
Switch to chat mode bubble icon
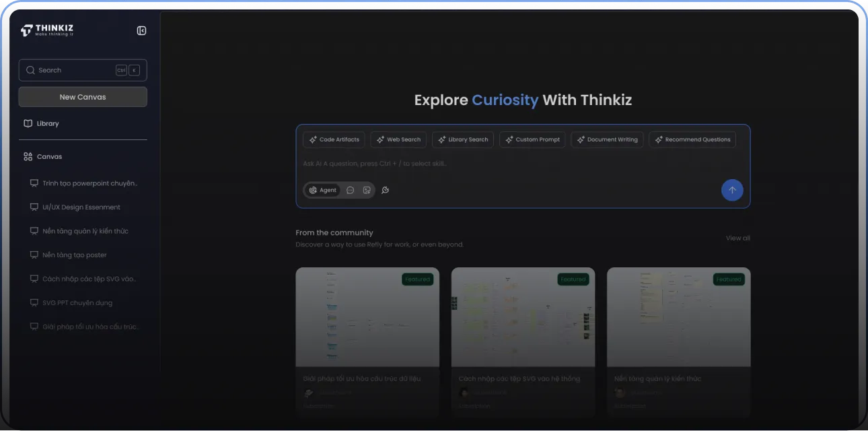point(351,190)
